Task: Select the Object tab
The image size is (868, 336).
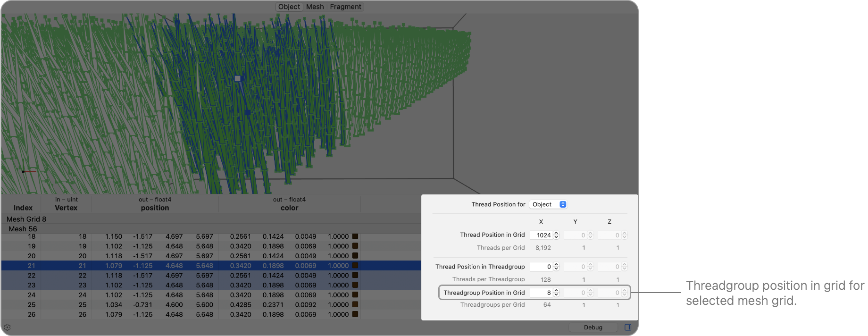Action: (x=289, y=7)
